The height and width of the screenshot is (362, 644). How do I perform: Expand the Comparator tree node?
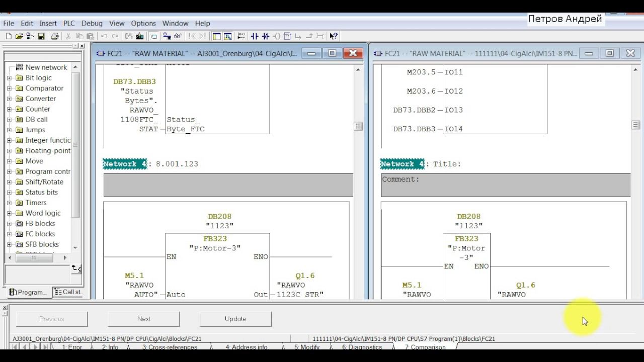9,88
